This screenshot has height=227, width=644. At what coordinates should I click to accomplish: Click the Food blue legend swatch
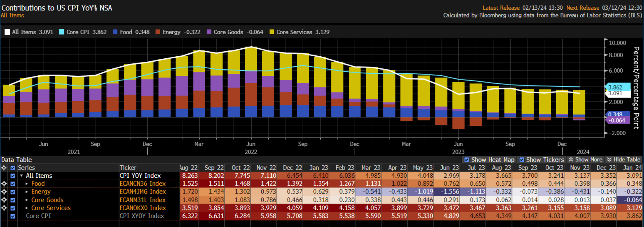tap(115, 32)
